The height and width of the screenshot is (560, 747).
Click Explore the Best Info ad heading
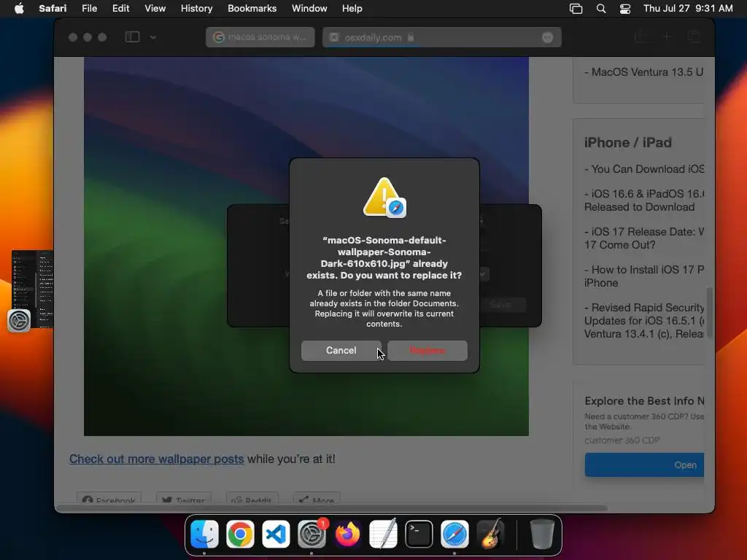click(644, 401)
